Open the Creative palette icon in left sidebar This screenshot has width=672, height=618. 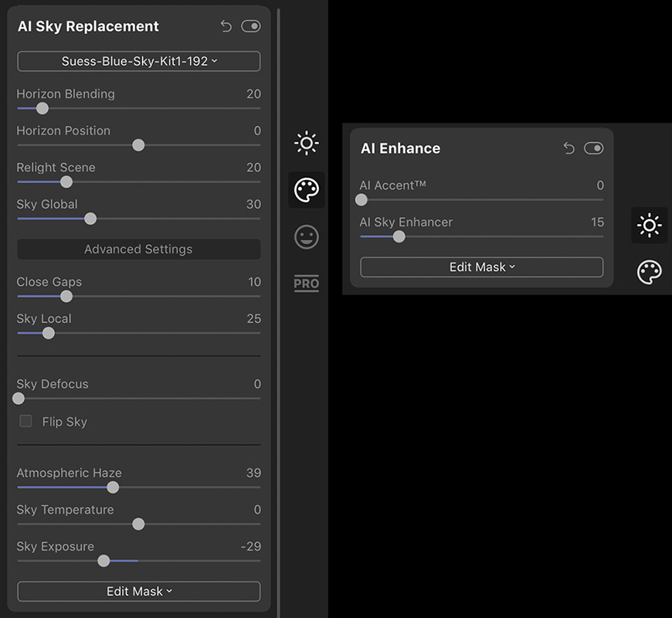click(x=307, y=190)
